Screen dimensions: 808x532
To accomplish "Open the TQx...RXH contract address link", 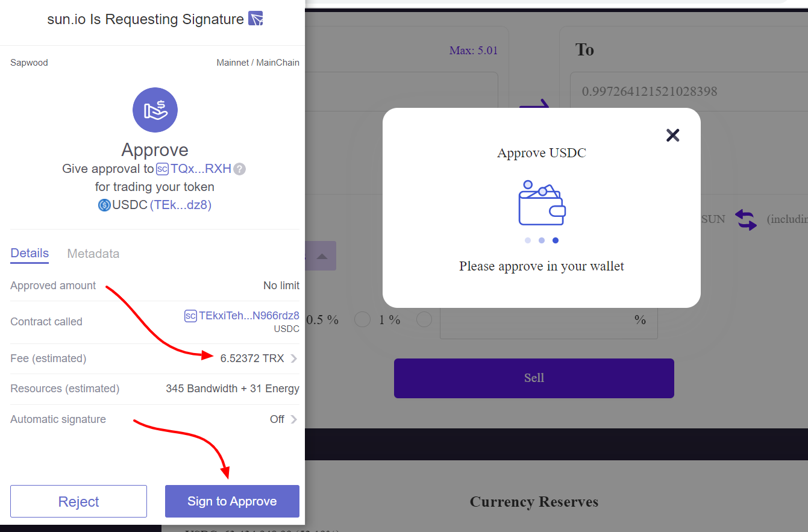I will [201, 169].
